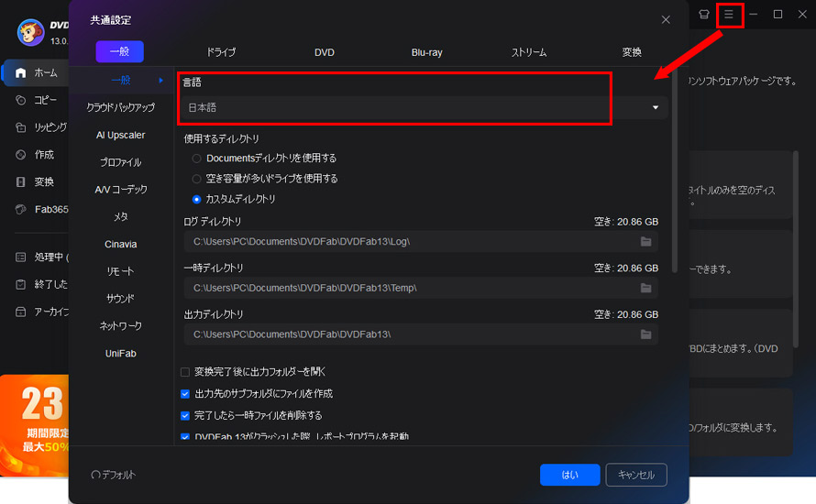Click the Creator disc icon in sidebar
This screenshot has height=504, width=816.
pos(21,155)
